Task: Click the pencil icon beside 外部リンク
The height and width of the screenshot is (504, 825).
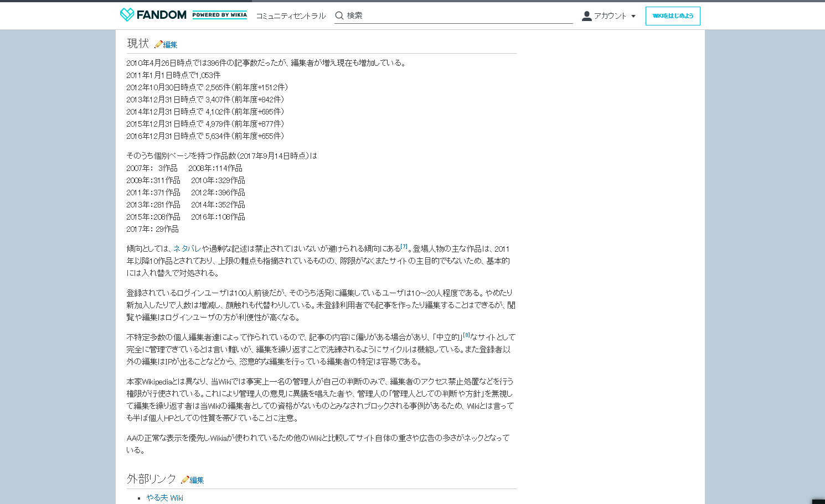Action: click(185, 480)
